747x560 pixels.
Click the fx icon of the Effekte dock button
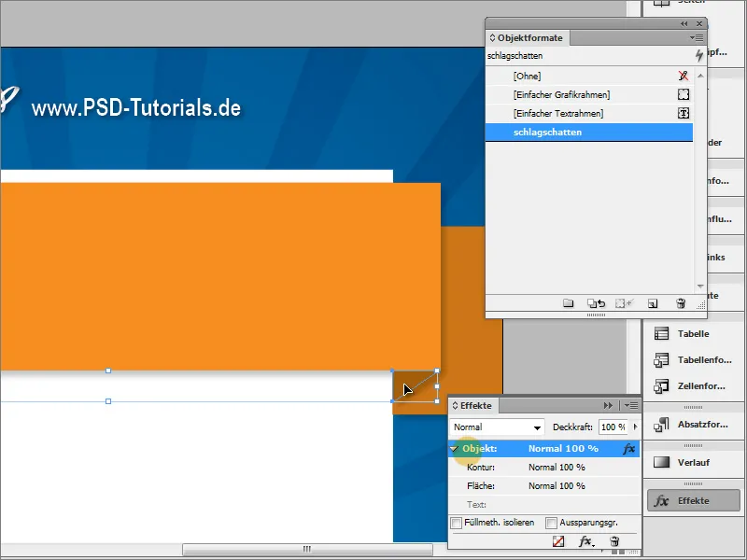pyautogui.click(x=661, y=501)
